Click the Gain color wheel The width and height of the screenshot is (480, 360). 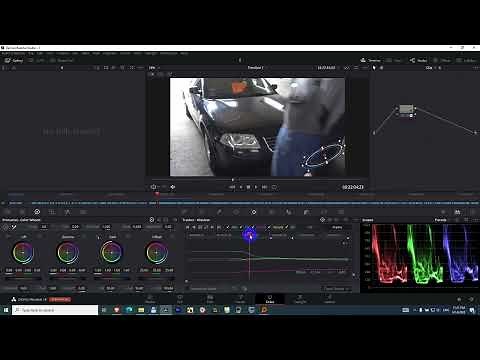[112, 252]
